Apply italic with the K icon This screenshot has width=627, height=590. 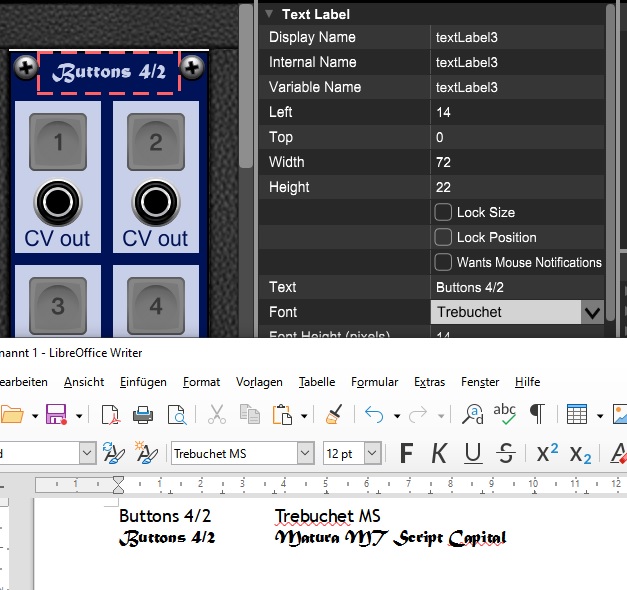pos(439,454)
